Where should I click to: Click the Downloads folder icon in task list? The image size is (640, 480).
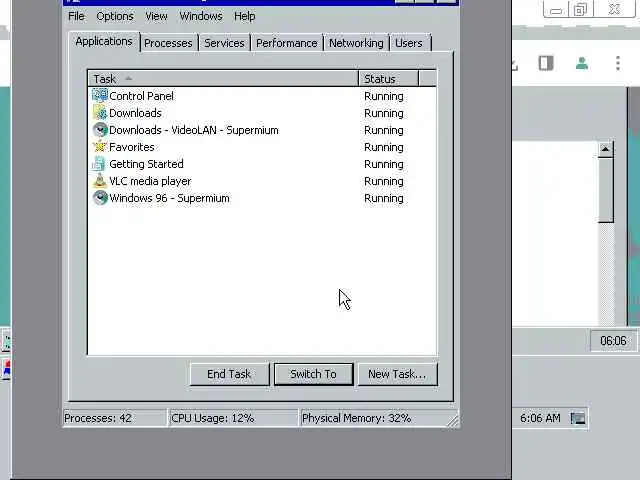click(100, 113)
